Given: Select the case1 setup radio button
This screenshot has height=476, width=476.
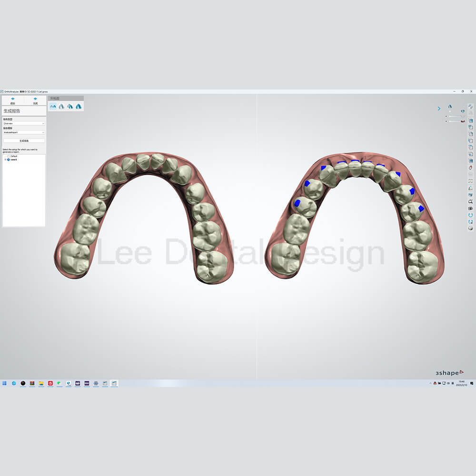Looking at the screenshot, I should click(x=9, y=159).
